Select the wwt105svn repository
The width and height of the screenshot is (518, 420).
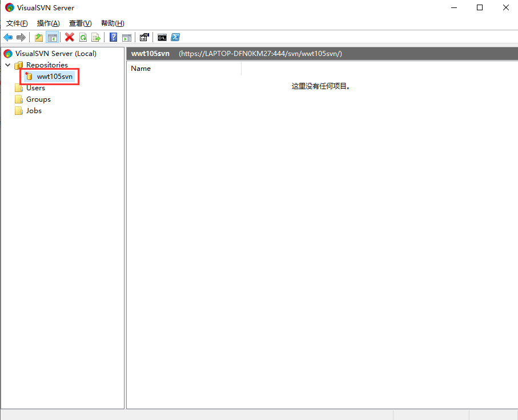(x=54, y=77)
